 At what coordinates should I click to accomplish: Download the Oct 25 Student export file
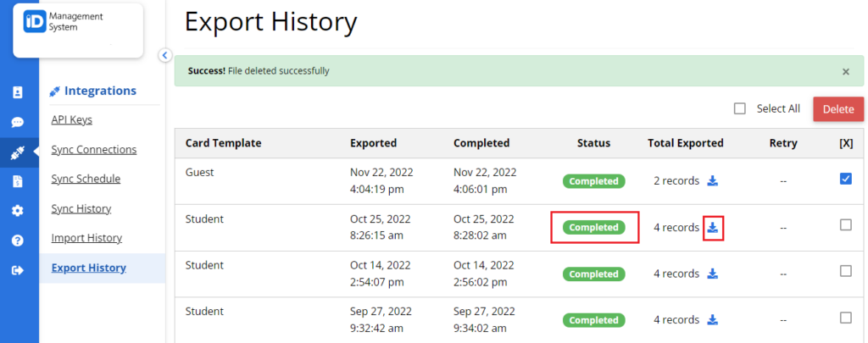[713, 227]
